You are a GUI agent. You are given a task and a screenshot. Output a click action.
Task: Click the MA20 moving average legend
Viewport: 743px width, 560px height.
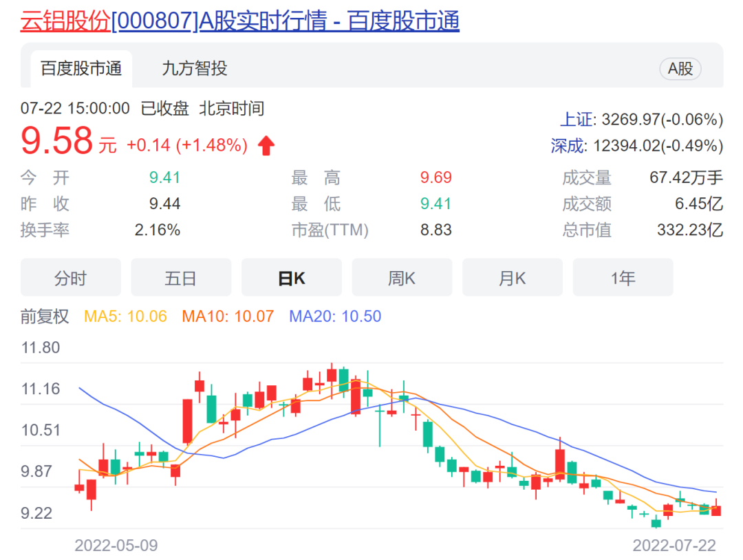[335, 316]
